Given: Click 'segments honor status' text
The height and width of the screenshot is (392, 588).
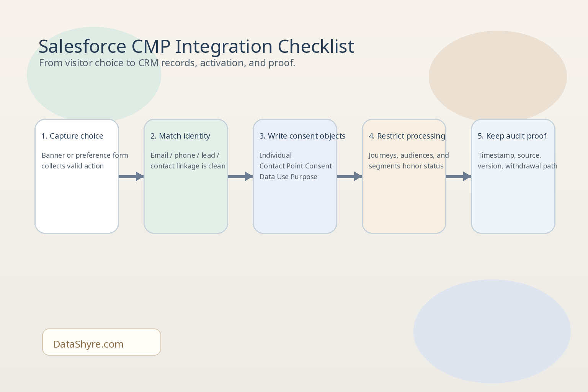Looking at the screenshot, I should click(406, 166).
